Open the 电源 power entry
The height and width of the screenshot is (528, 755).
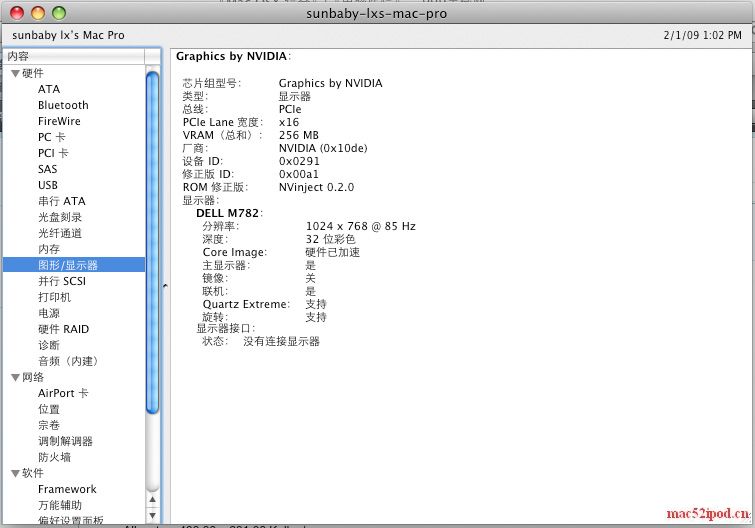49,313
